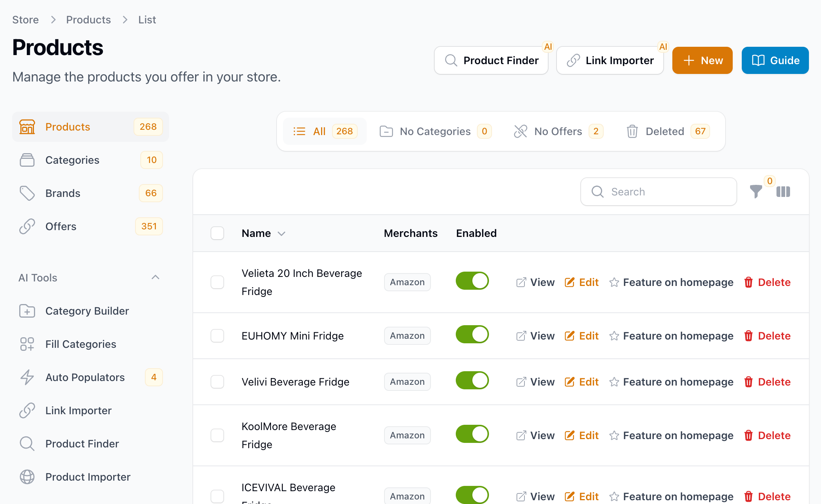Go to Brands via tag icon
The image size is (821, 504).
coord(27,193)
